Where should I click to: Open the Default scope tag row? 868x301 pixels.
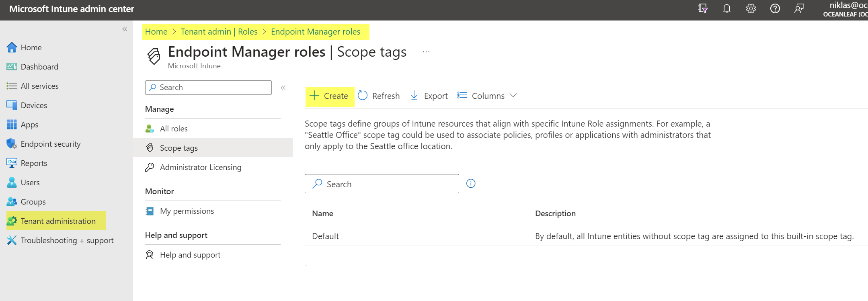click(x=325, y=236)
